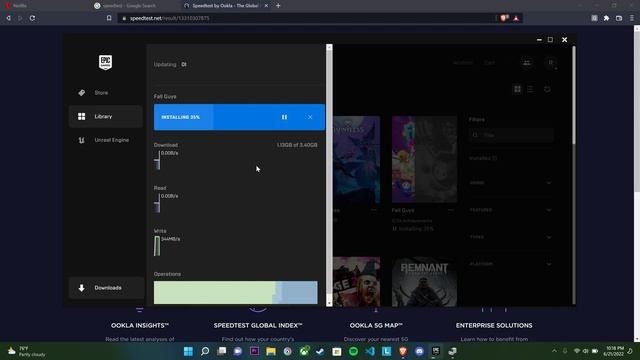Go back in the browser

8,18
